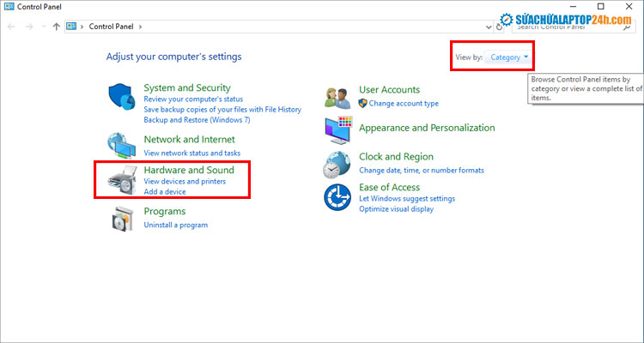This screenshot has height=343, width=644.
Task: Go up one level with the up arrow
Action: coord(57,27)
